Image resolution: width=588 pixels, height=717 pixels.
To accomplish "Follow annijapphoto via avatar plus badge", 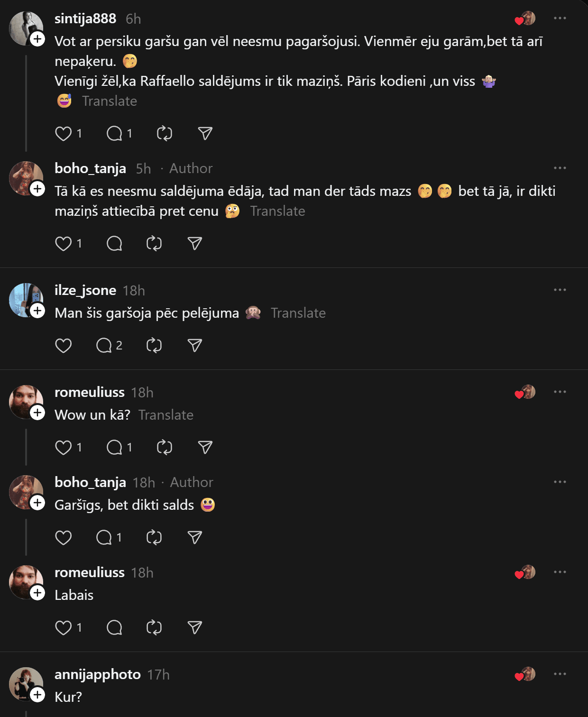I will click(x=37, y=695).
